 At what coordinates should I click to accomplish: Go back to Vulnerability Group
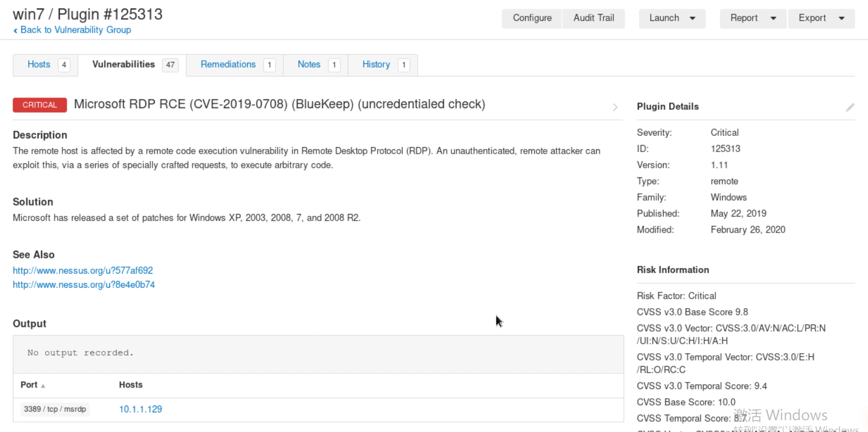click(75, 30)
